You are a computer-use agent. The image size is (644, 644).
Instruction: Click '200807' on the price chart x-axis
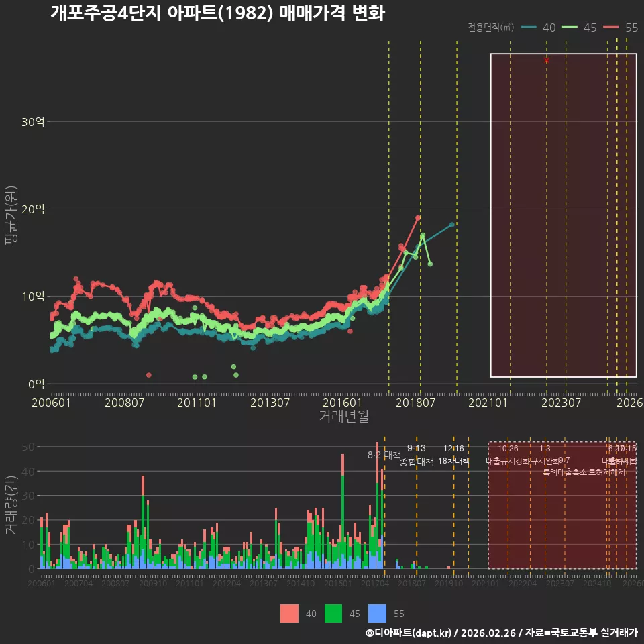[x=125, y=402]
